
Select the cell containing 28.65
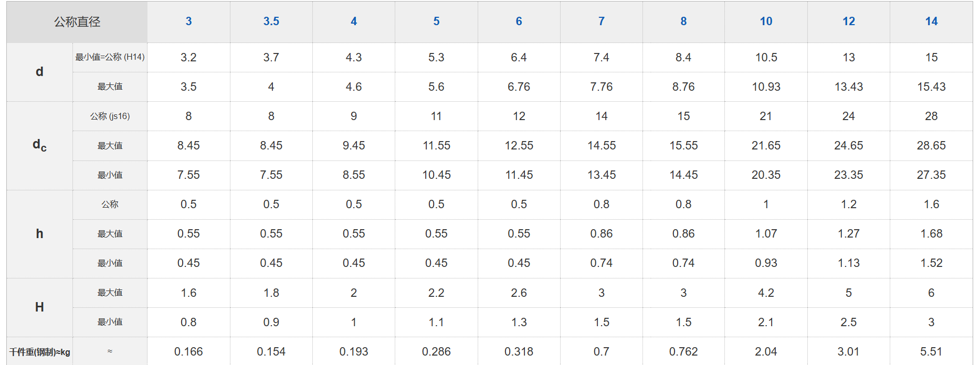[931, 146]
